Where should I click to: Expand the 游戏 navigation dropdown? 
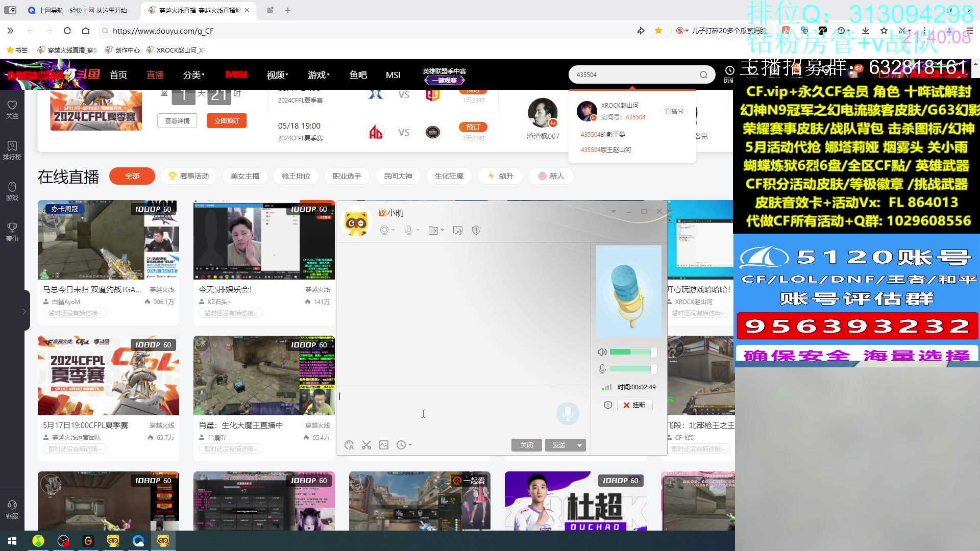318,75
